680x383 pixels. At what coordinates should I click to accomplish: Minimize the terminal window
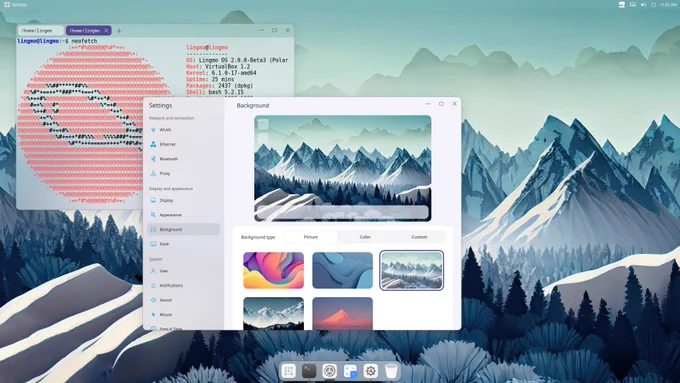click(262, 30)
